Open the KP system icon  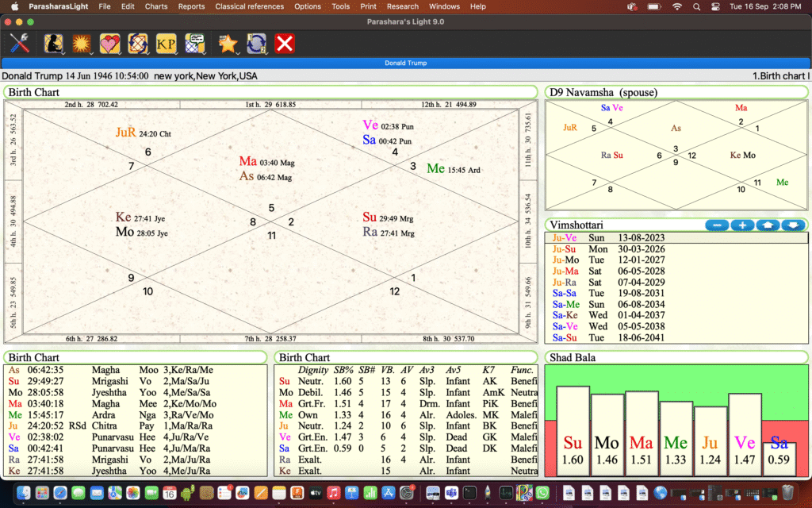(166, 44)
